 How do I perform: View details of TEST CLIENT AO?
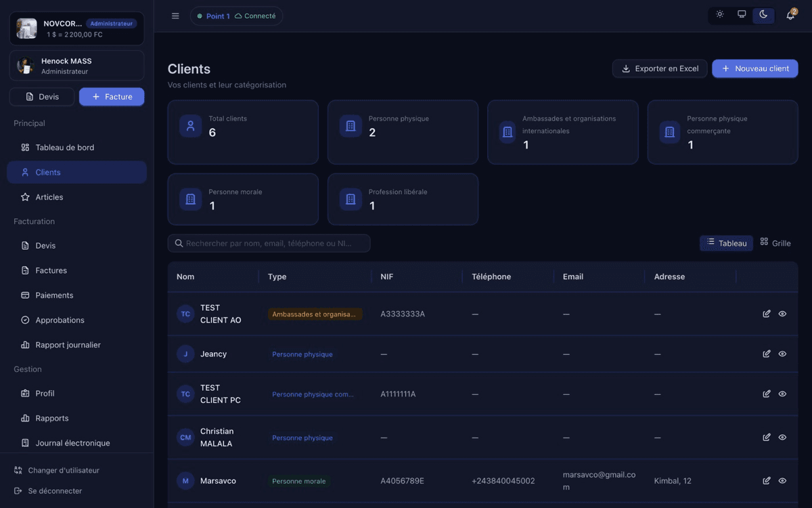tap(782, 314)
